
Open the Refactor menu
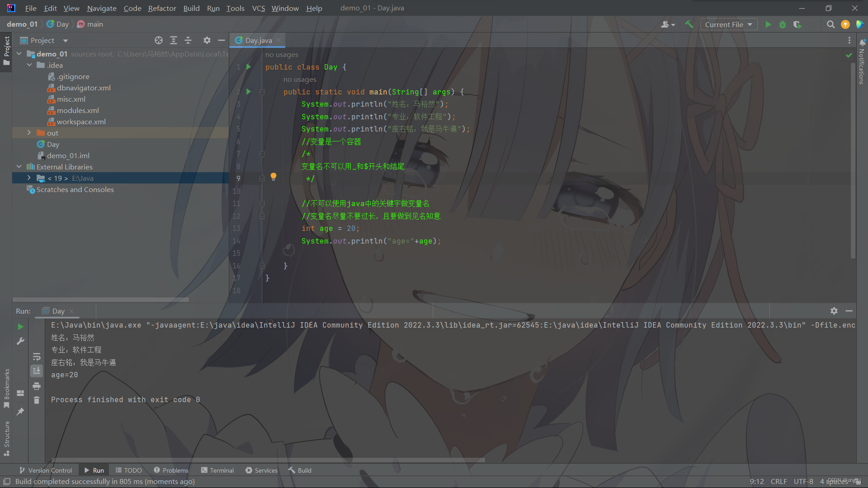162,8
